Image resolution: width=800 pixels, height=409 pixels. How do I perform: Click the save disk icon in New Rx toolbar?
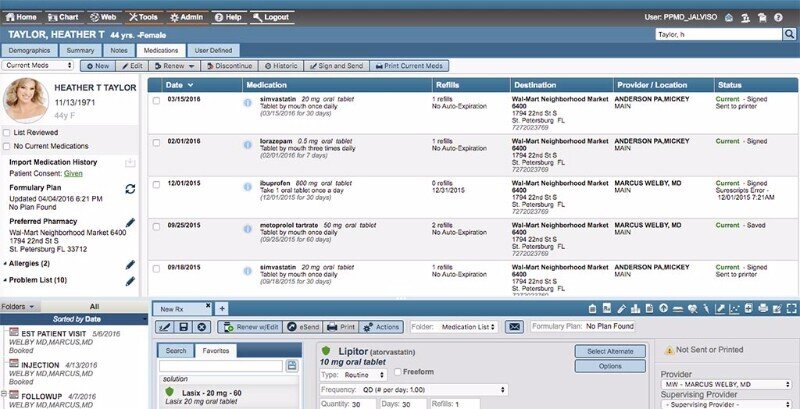coord(183,327)
